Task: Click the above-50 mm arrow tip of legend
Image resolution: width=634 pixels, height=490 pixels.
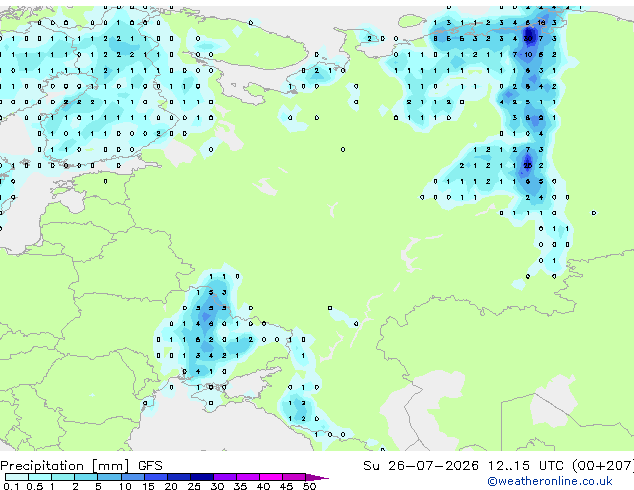Action: (317, 477)
